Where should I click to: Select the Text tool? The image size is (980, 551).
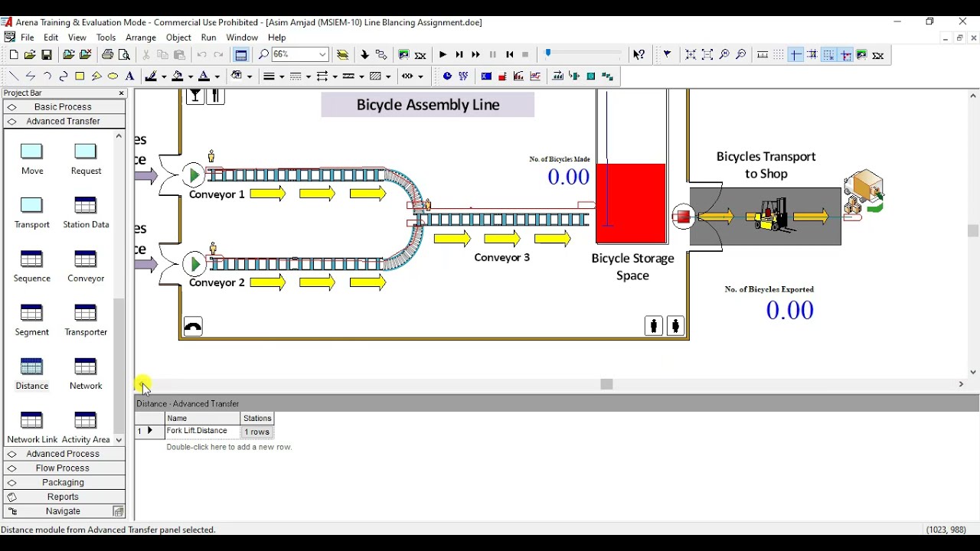130,77
